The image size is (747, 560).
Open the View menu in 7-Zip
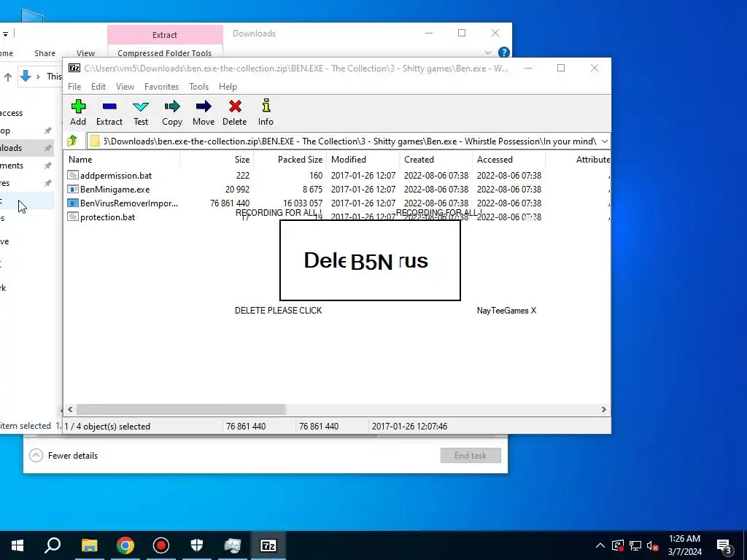125,87
